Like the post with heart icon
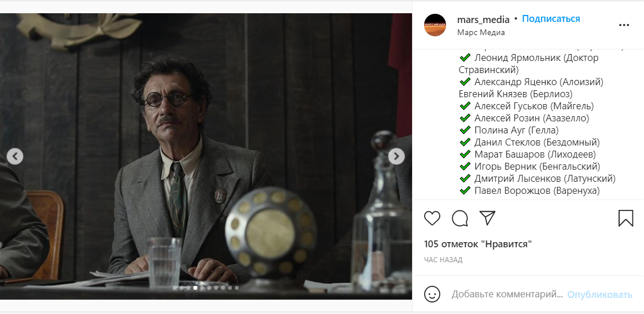 [432, 219]
